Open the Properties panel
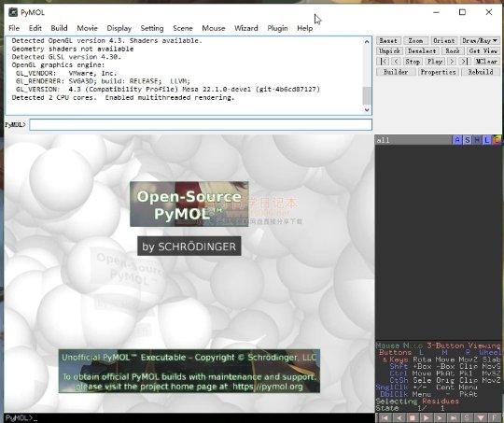The image size is (504, 423). coord(438,72)
